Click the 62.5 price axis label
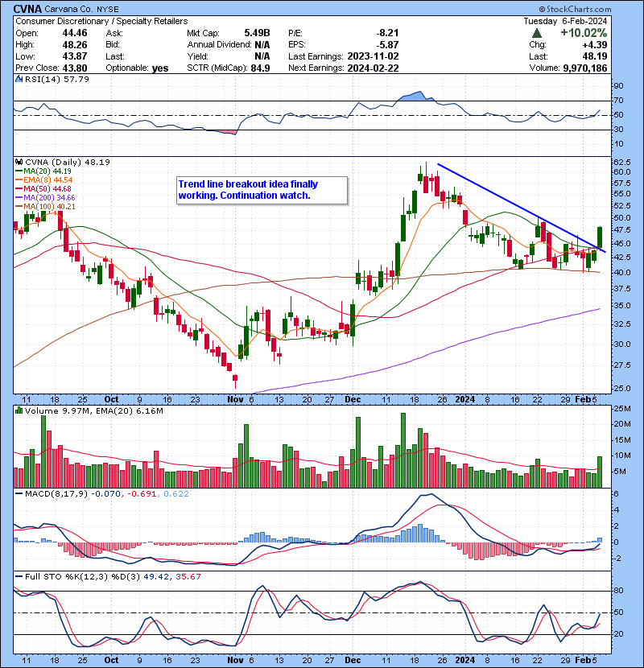Viewport: 644px width, 668px height. [621, 163]
